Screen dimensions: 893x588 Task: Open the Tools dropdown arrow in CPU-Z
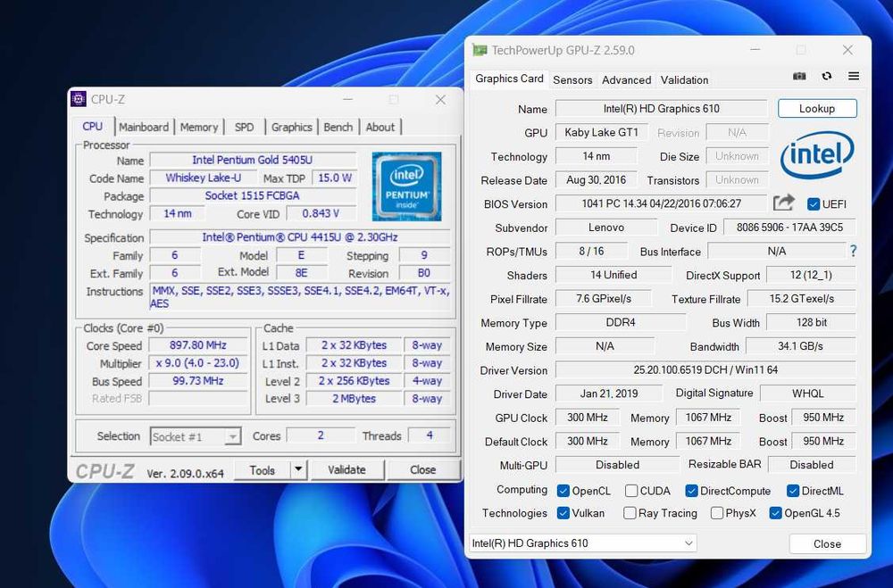coord(298,469)
